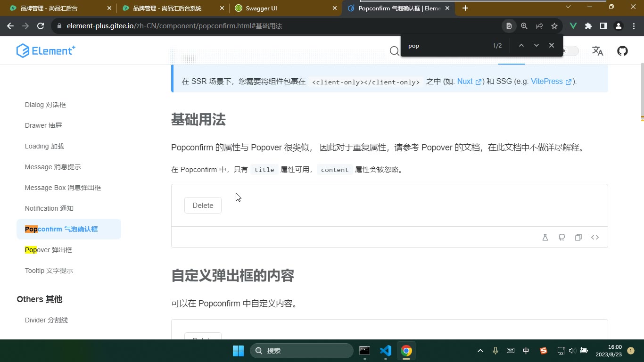This screenshot has height=362, width=644.
Task: Show the demo source code
Action: [595, 238]
